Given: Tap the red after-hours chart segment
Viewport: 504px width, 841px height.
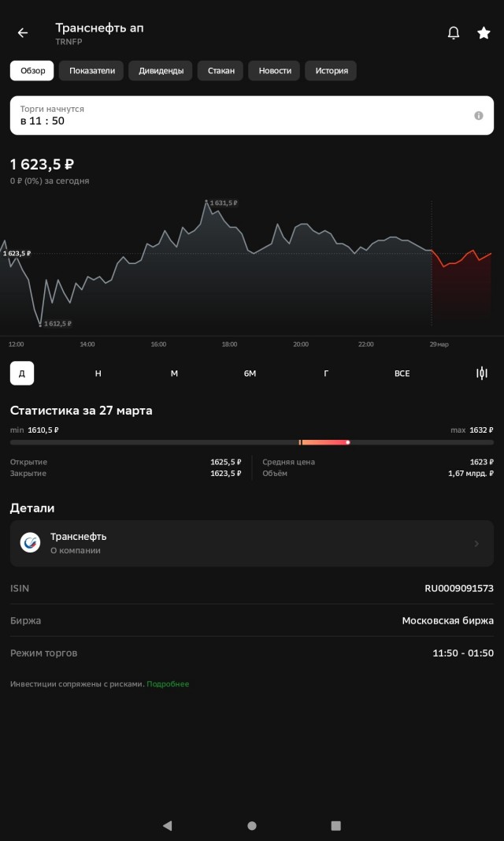Looking at the screenshot, I should [x=461, y=285].
